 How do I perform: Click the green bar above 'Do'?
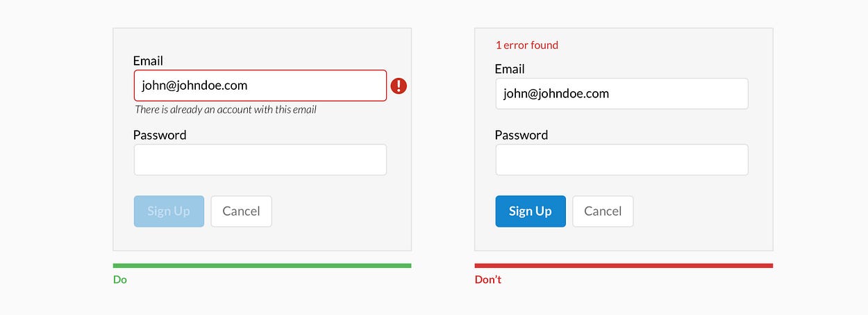262,266
